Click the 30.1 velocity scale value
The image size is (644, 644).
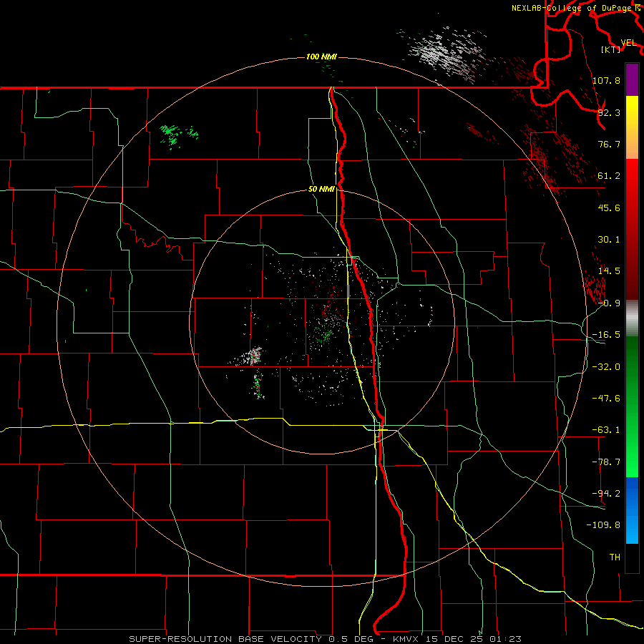click(609, 240)
